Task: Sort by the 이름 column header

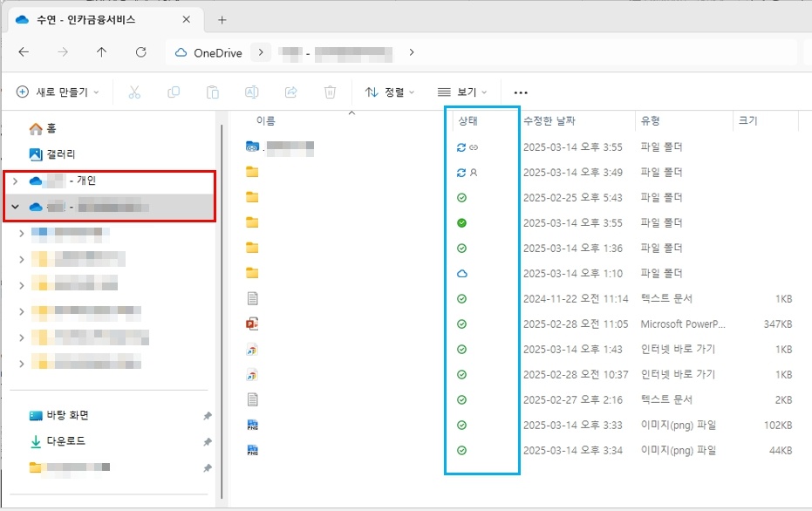Action: 266,121
